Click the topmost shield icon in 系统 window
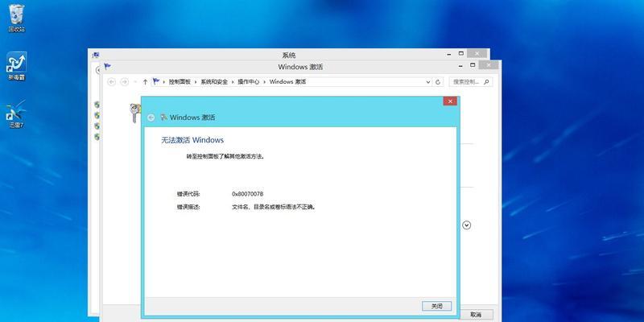The image size is (644, 322). tap(97, 105)
